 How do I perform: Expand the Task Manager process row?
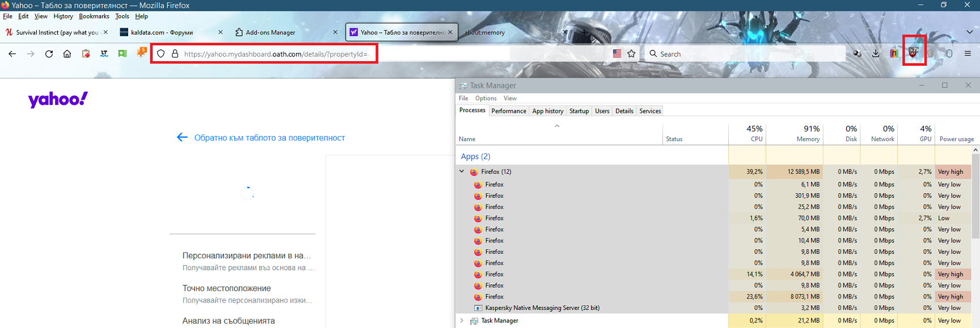pyautogui.click(x=462, y=321)
